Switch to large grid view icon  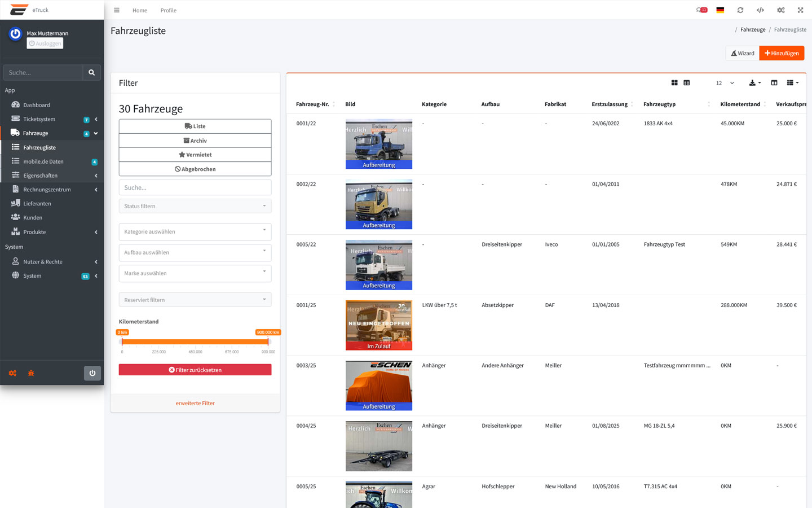pyautogui.click(x=674, y=83)
